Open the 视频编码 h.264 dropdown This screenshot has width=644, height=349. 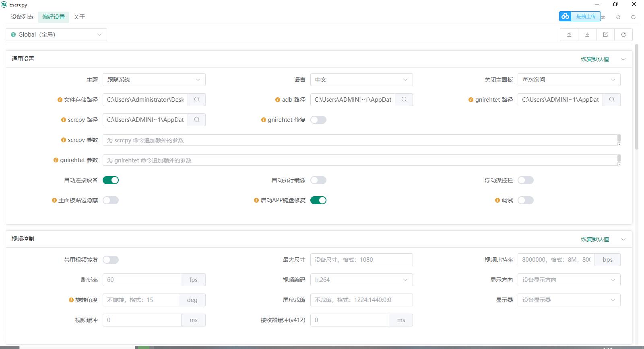(x=361, y=280)
